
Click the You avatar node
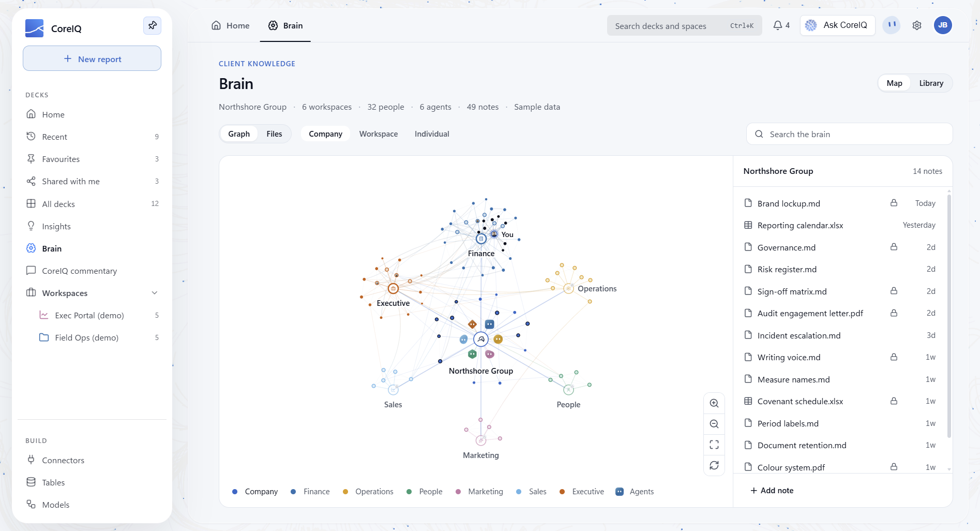tap(494, 234)
